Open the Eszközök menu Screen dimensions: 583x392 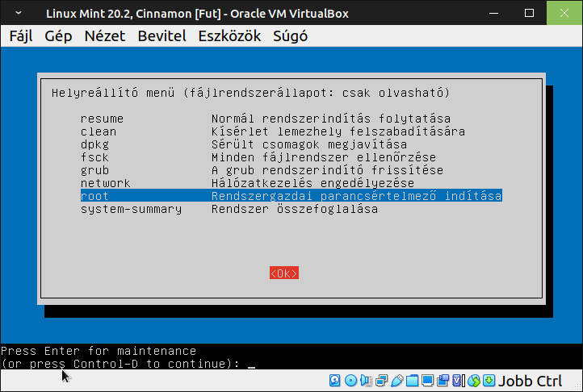229,36
